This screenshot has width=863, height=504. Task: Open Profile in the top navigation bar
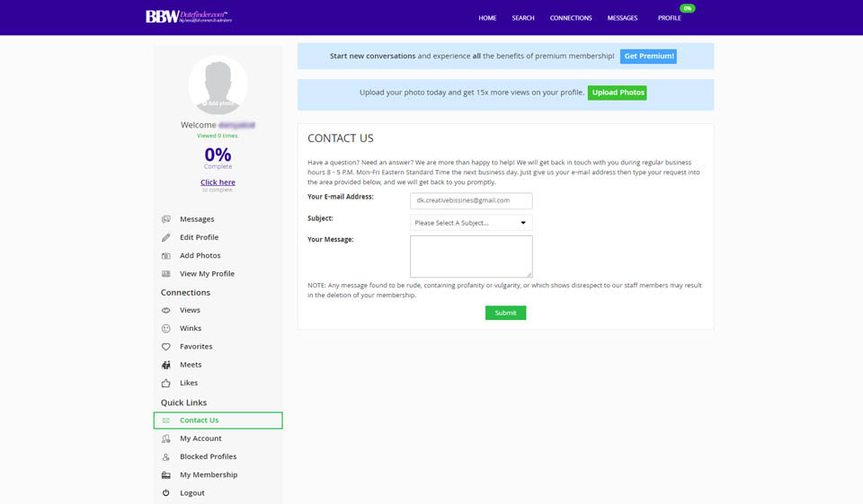coord(670,18)
